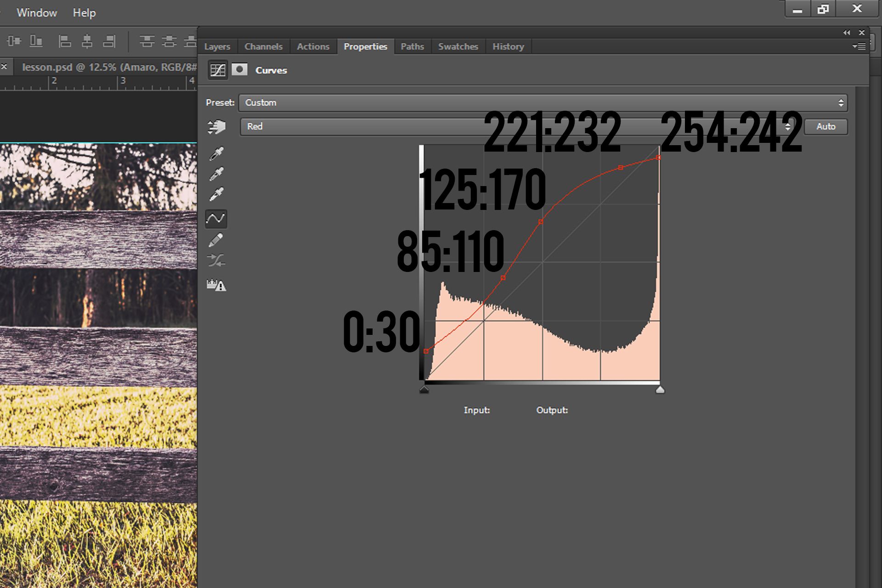The height and width of the screenshot is (588, 882).
Task: Activate the smooth curve values icon
Action: pos(216,260)
